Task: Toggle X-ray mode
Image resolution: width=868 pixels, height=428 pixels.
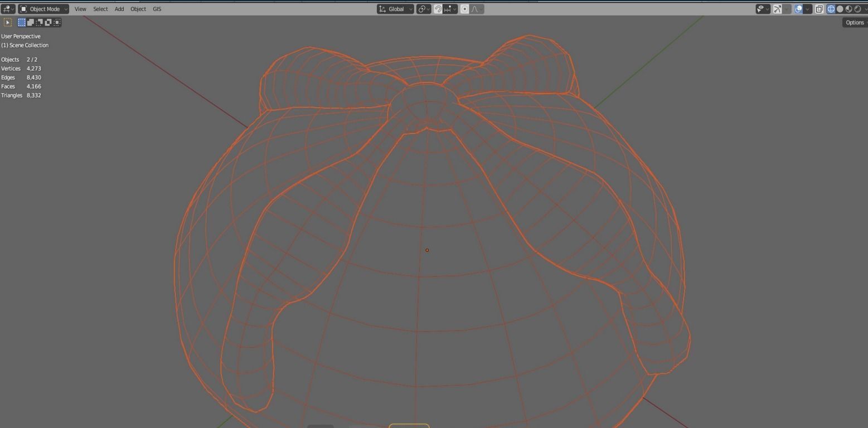Action: 819,9
